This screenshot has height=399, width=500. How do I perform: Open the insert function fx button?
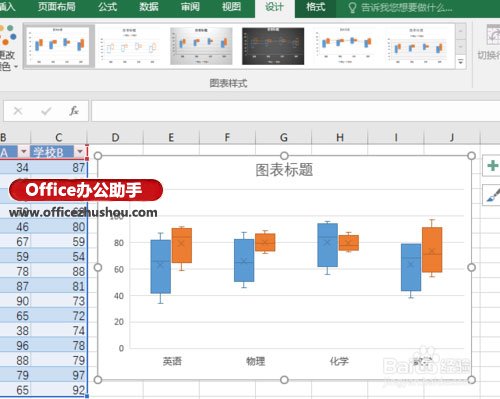pyautogui.click(x=74, y=111)
